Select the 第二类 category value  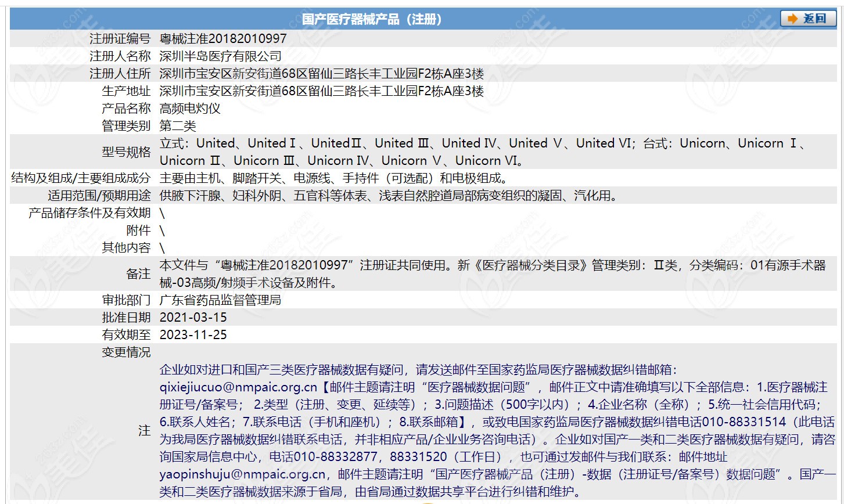tap(178, 125)
